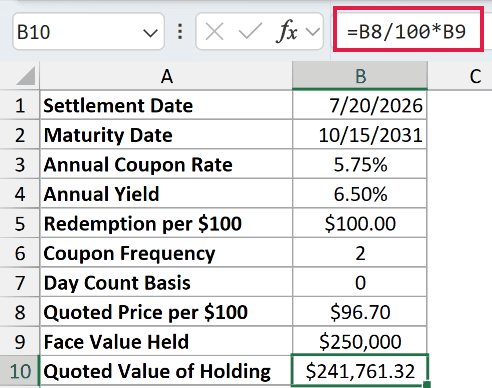Select row 8 header

[20, 312]
